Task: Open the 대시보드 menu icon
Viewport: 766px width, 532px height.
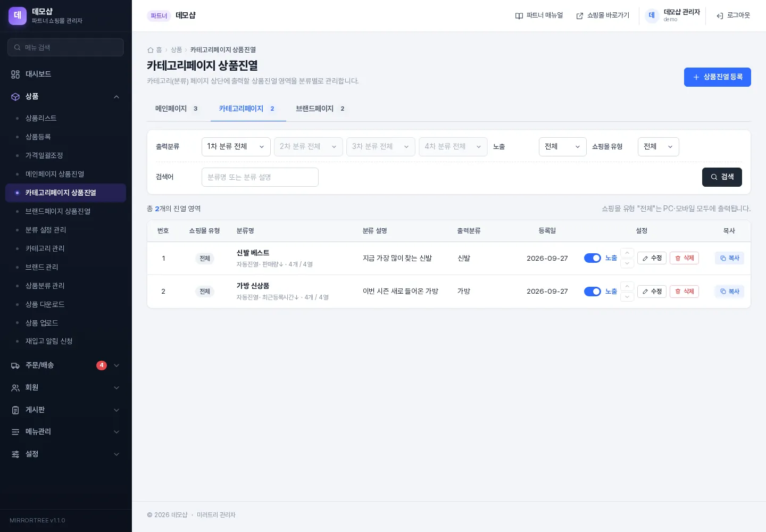Action: pos(15,74)
